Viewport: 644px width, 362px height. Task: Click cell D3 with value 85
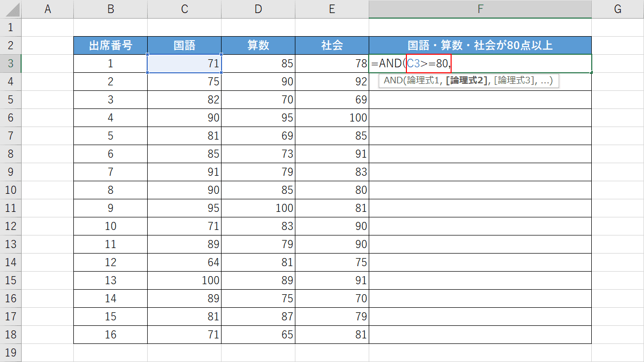(258, 63)
